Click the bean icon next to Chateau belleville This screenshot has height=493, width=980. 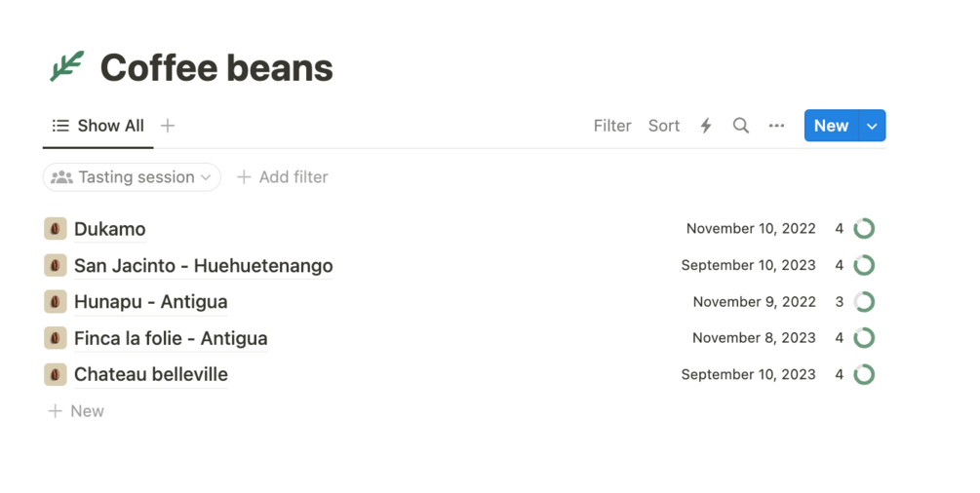(x=56, y=375)
